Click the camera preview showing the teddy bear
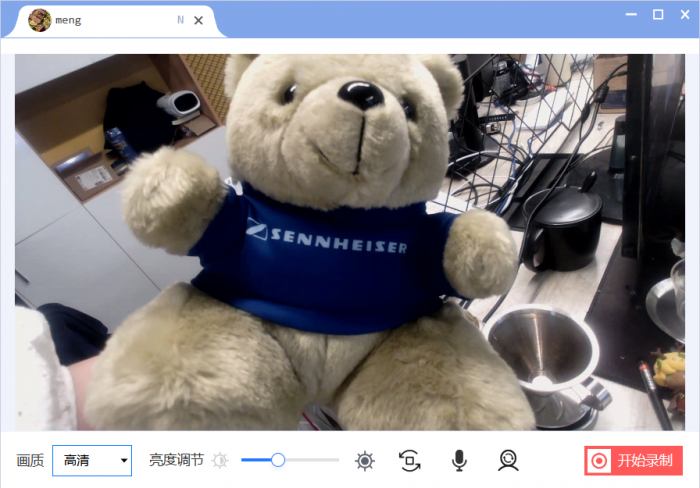 click(350, 242)
